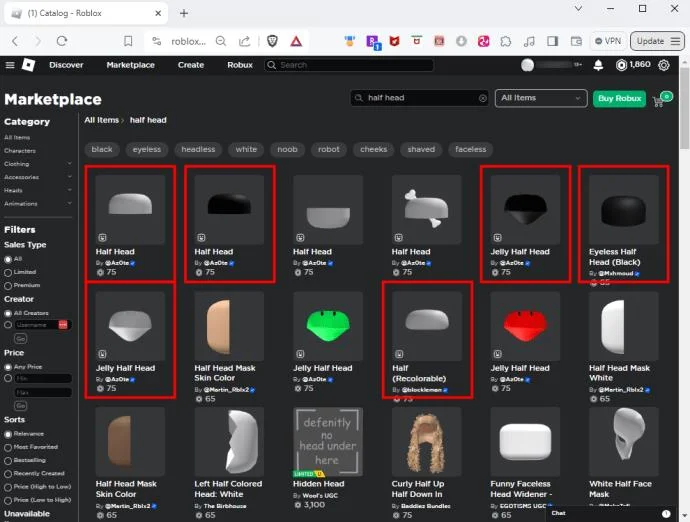Click the site settings icon beside roblox URL

coord(156,41)
